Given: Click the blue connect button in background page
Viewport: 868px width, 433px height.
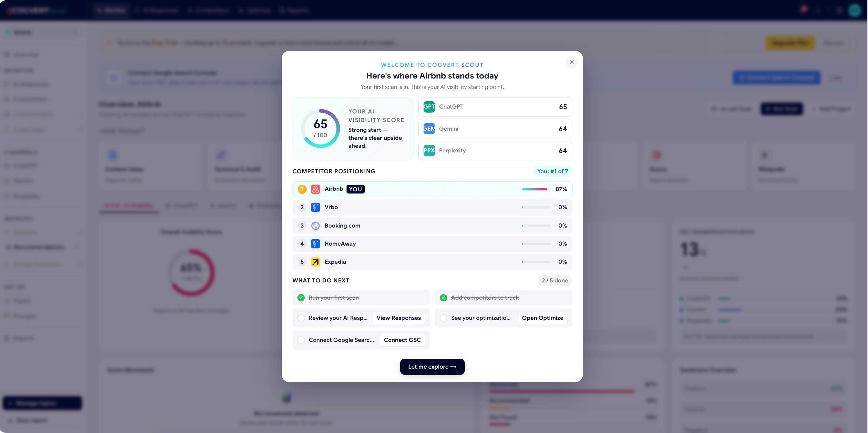Looking at the screenshot, I should coord(776,78).
